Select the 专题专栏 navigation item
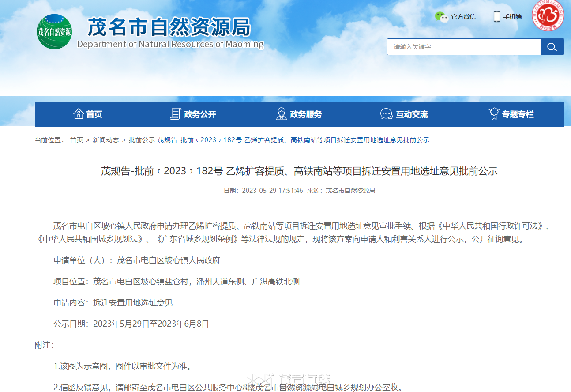Viewport: 571px width, 392px height. pyautogui.click(x=511, y=114)
